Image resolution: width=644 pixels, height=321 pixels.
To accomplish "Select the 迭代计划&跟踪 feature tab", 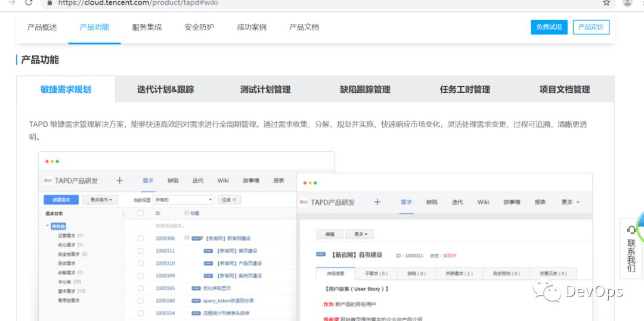I will point(166,89).
